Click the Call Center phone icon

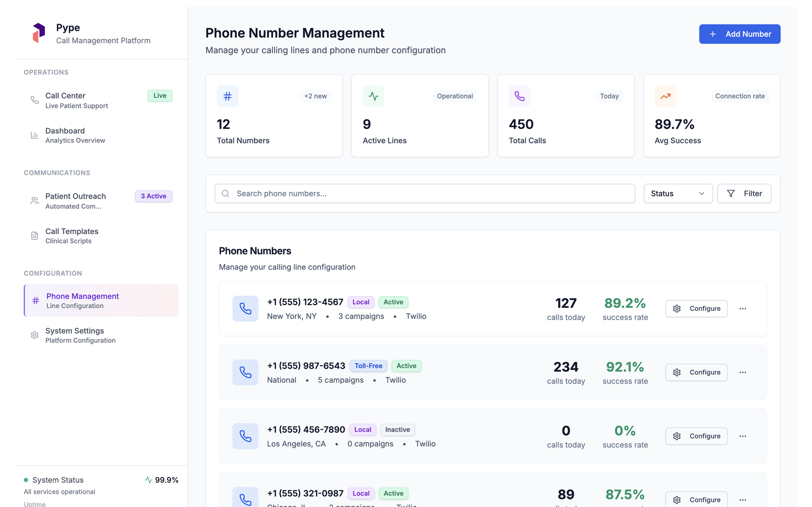coord(35,100)
